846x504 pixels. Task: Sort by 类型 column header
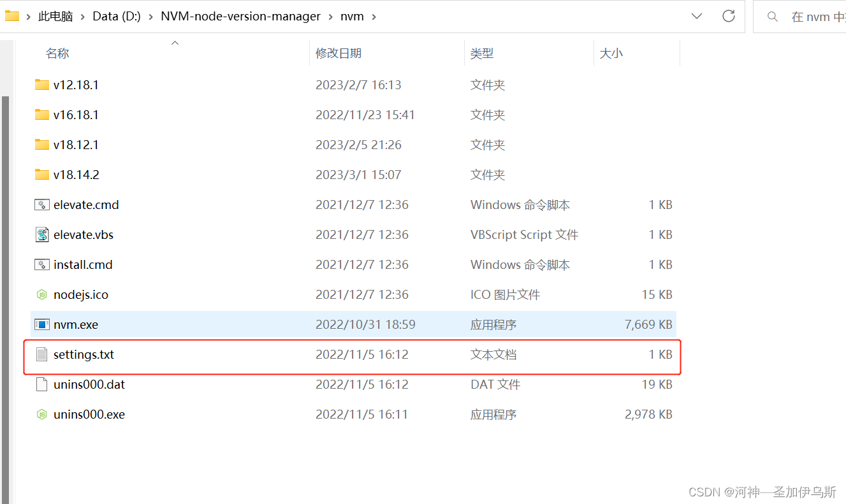pos(482,54)
